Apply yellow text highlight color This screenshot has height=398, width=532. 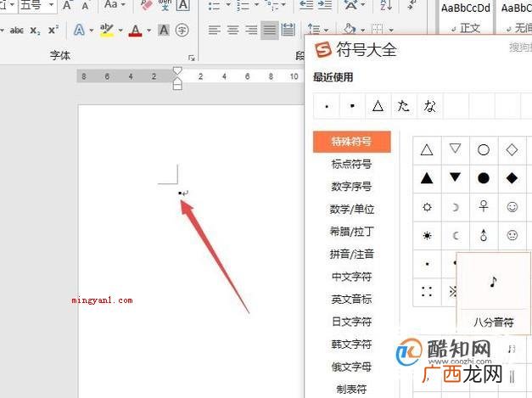107,31
